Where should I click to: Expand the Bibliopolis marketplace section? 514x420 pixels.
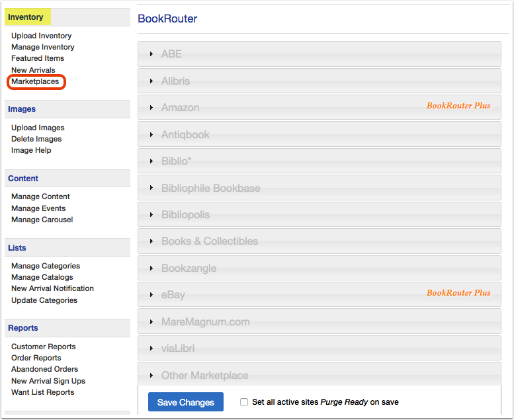[x=320, y=214]
